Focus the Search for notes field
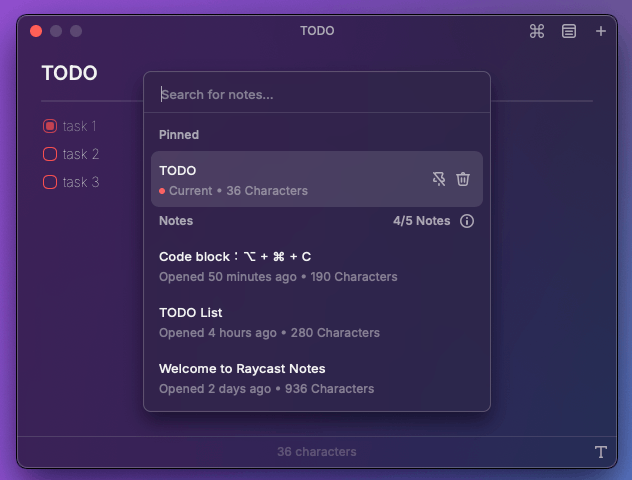 tap(317, 94)
